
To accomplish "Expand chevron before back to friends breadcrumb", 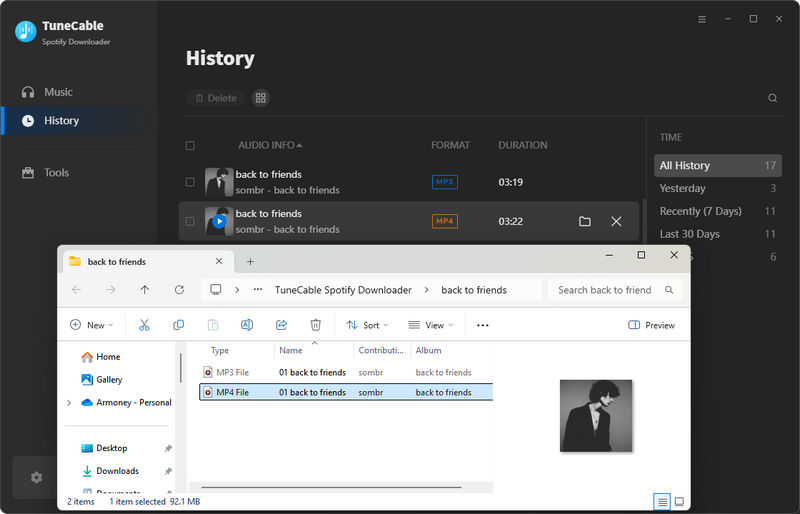I will pyautogui.click(x=427, y=290).
